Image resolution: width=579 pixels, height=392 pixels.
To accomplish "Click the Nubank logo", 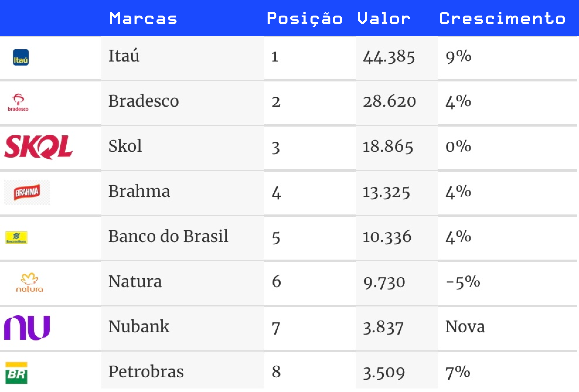I will tap(27, 328).
